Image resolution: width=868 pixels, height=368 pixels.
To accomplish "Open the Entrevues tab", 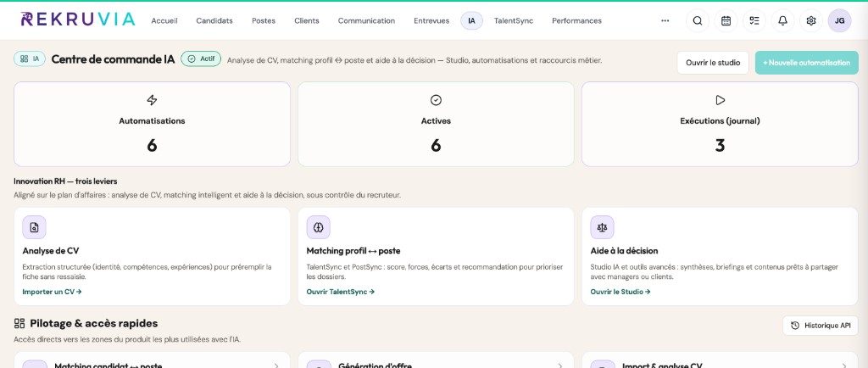I will [431, 21].
